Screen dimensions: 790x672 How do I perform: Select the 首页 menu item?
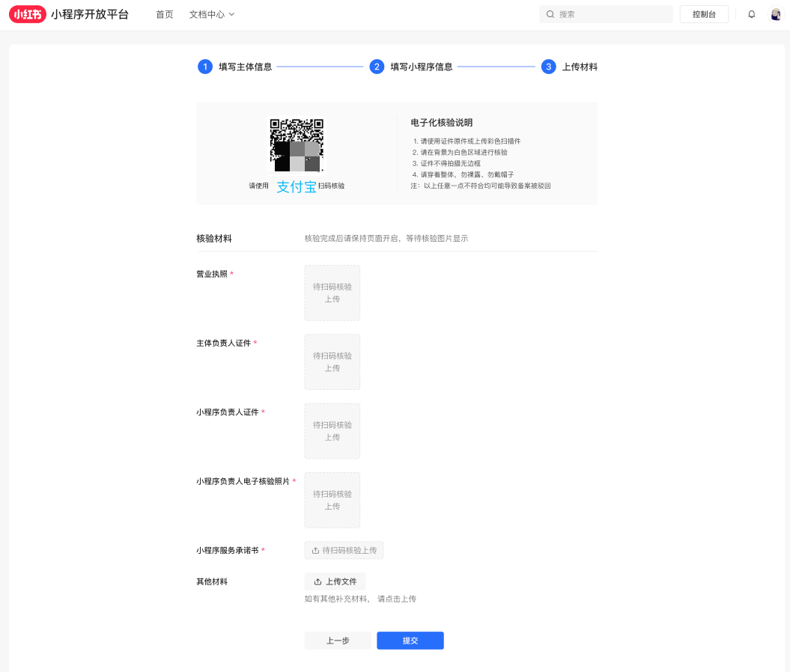(x=164, y=13)
